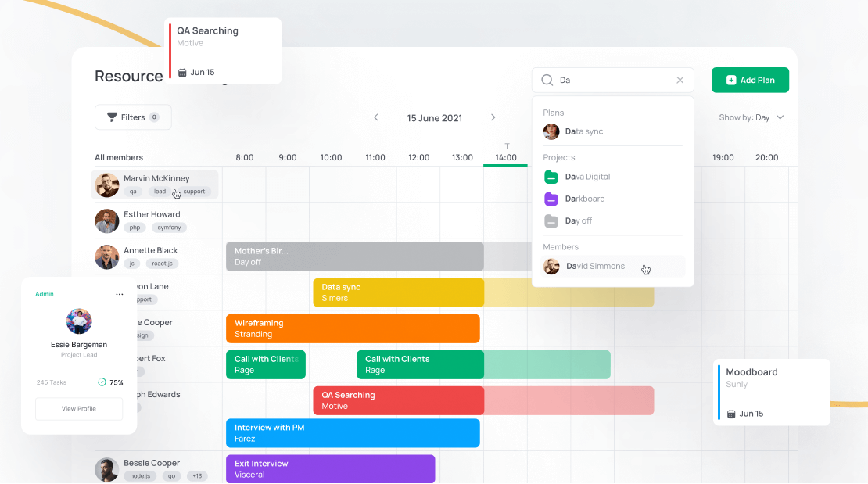Image resolution: width=868 pixels, height=484 pixels.
Task: Click the 'node.js' tag on Bessie Cooper
Action: click(x=140, y=476)
